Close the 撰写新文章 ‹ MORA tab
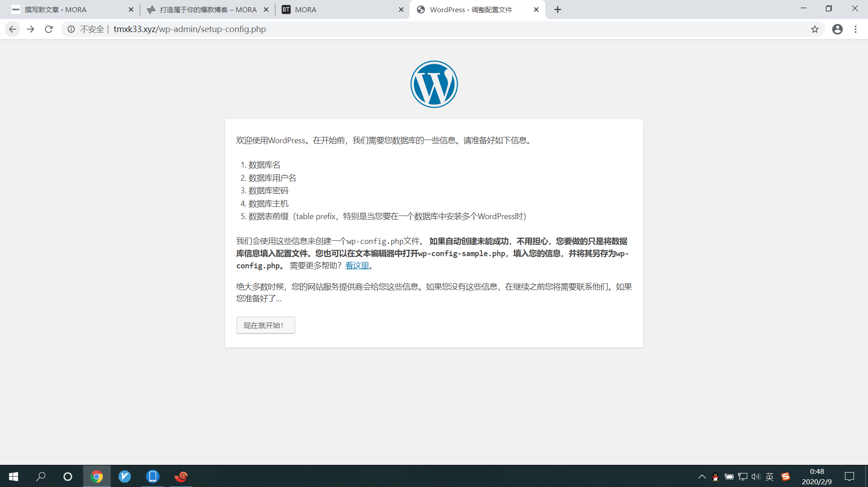Viewport: 868px width, 487px height. pos(131,9)
